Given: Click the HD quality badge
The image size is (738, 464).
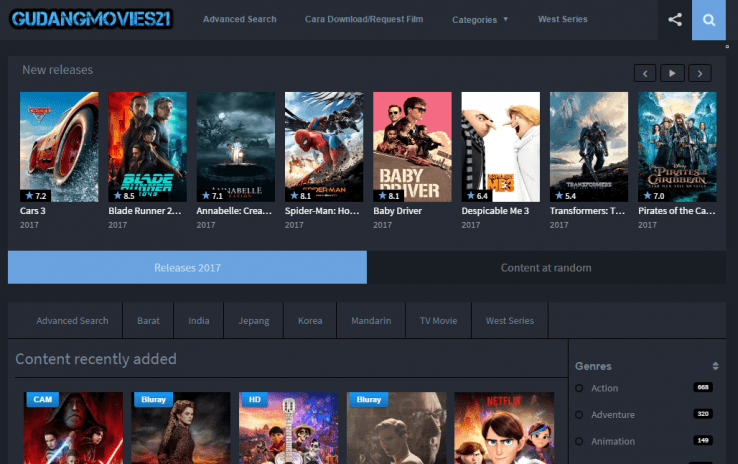Looking at the screenshot, I should (x=254, y=399).
